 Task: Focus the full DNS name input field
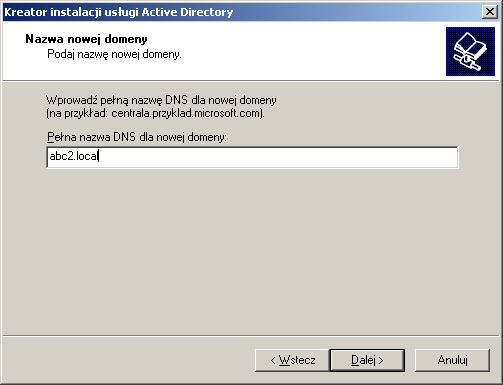pos(252,157)
